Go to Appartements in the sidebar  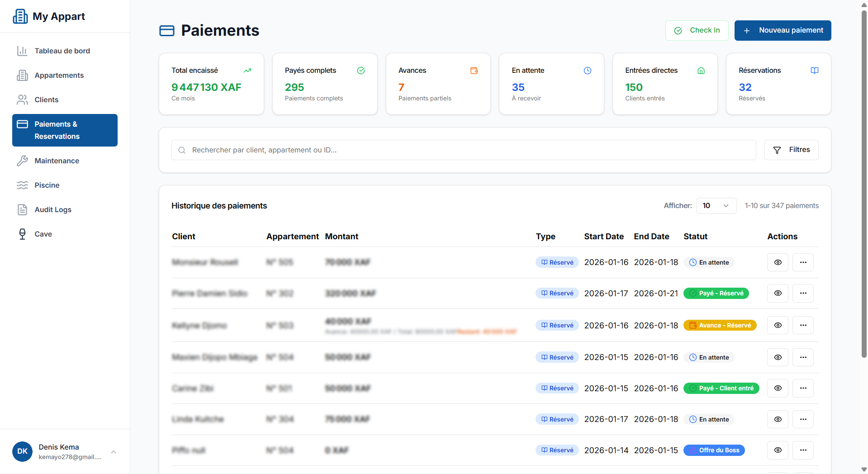pyautogui.click(x=59, y=76)
